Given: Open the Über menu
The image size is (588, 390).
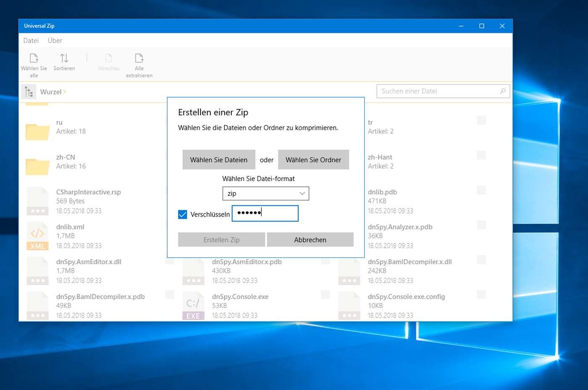Looking at the screenshot, I should 55,40.
